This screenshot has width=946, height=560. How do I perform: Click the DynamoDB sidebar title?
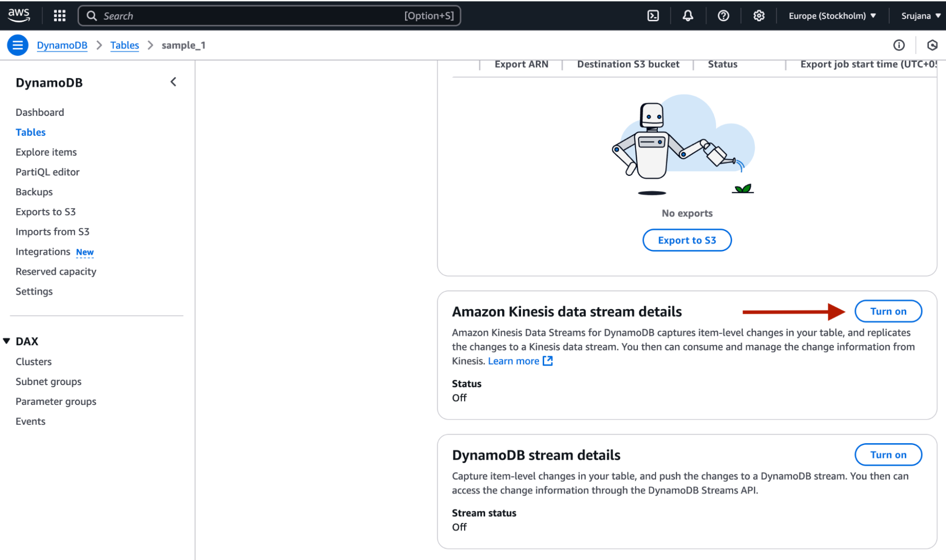pos(49,82)
